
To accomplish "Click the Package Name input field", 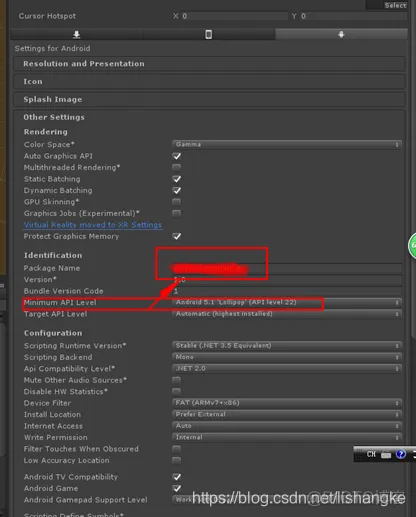I will coord(287,268).
